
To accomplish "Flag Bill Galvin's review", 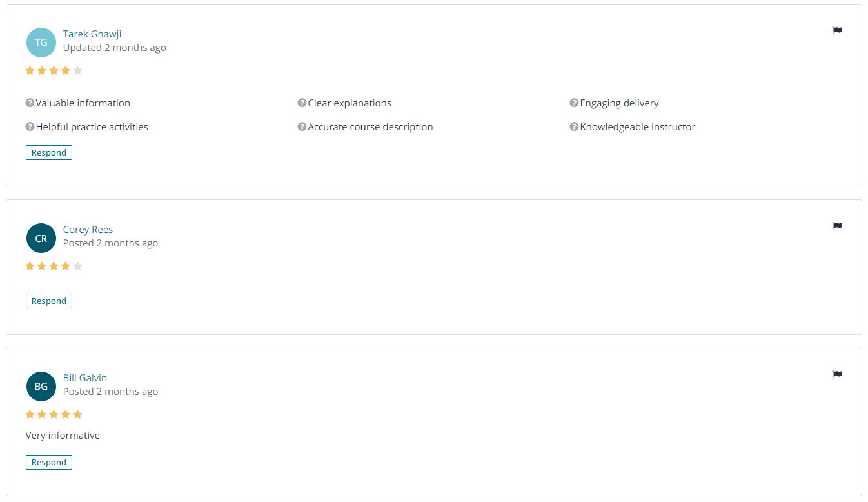I will 837,374.
